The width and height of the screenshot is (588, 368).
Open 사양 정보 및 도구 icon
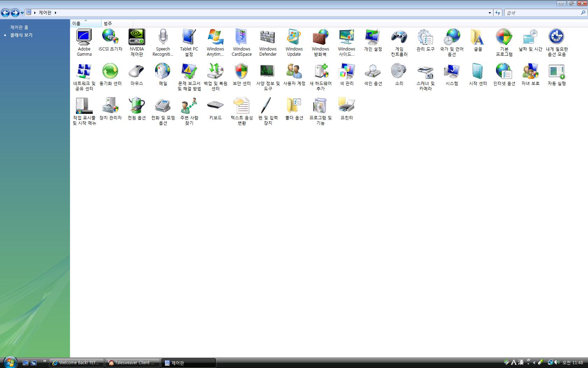click(268, 71)
